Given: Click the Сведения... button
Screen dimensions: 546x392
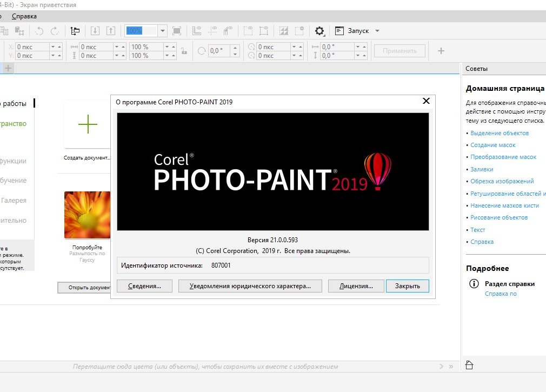Looking at the screenshot, I should (x=144, y=286).
